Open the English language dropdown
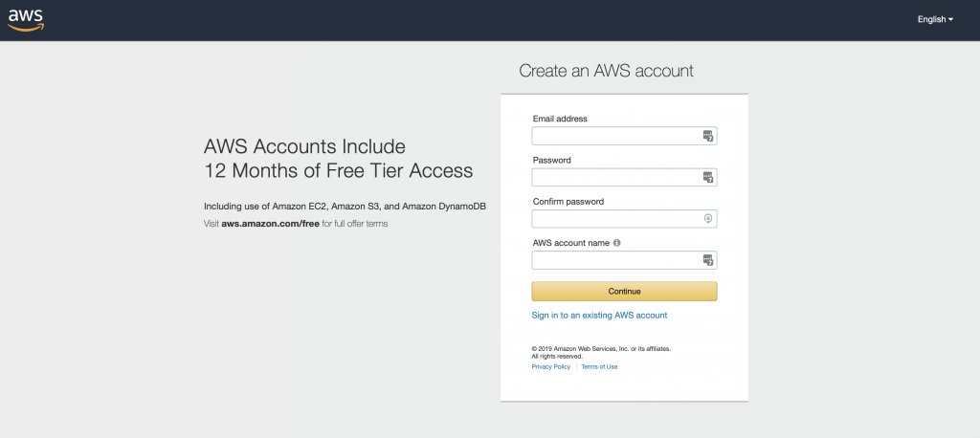 [935, 19]
